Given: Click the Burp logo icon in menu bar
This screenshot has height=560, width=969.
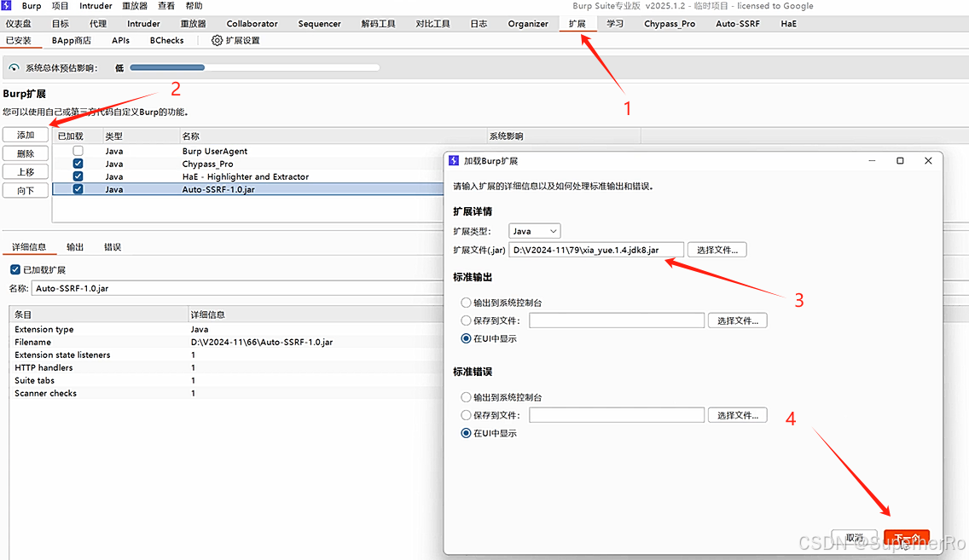Looking at the screenshot, I should coord(6,6).
